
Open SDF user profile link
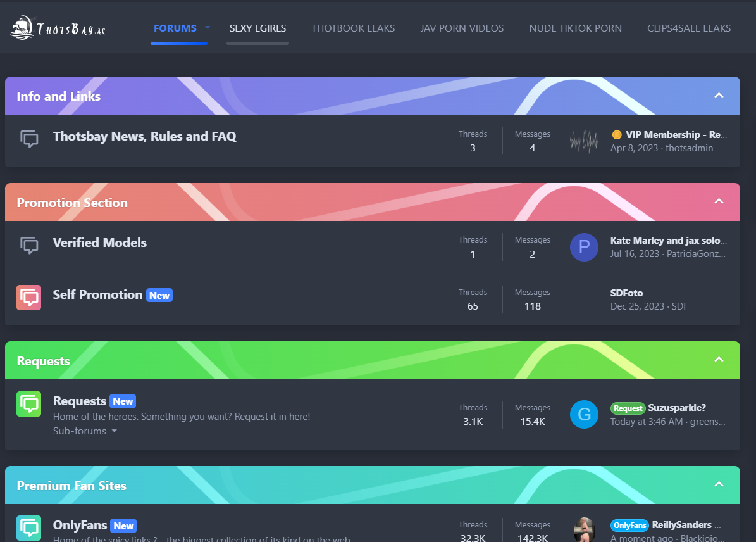click(680, 306)
